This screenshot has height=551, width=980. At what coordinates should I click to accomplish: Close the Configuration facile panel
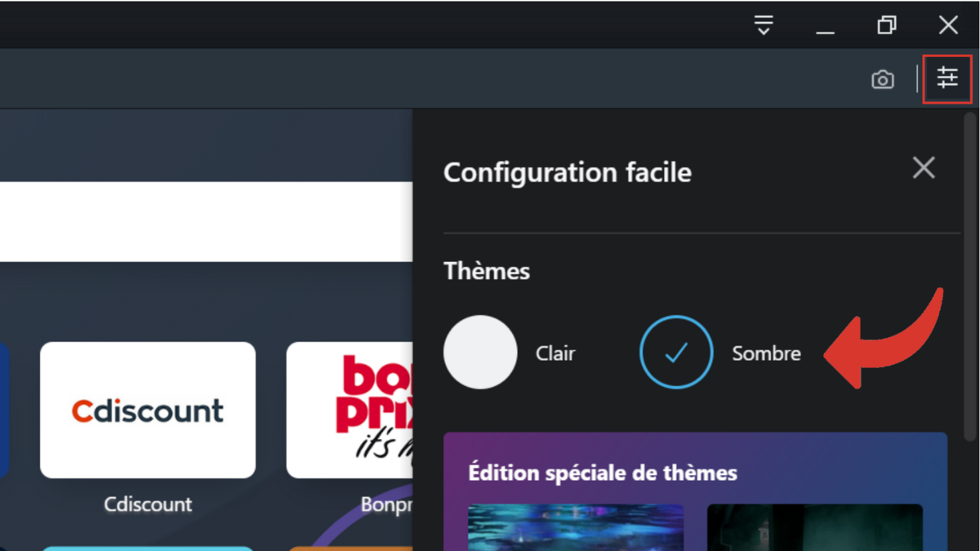click(x=924, y=168)
